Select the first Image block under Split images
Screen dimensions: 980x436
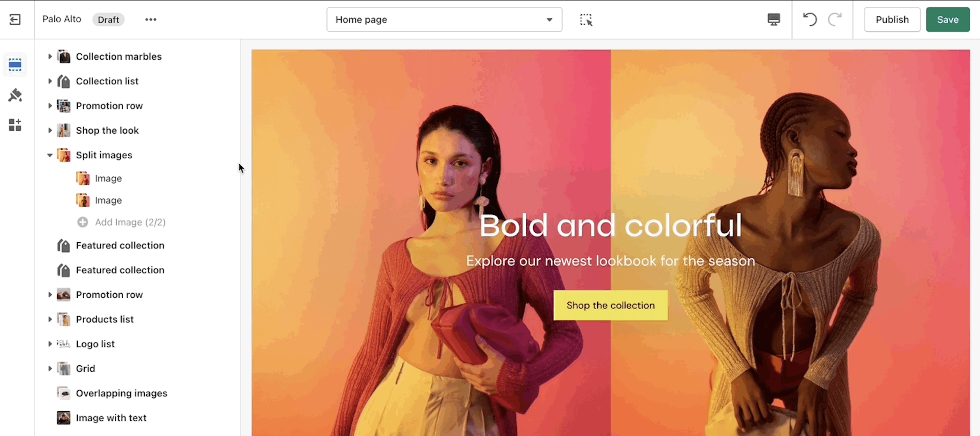(108, 178)
